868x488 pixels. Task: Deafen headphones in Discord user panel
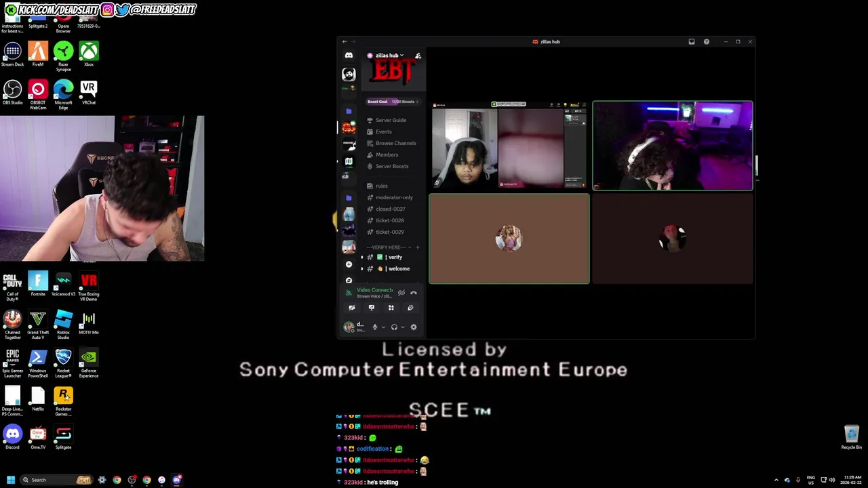394,327
